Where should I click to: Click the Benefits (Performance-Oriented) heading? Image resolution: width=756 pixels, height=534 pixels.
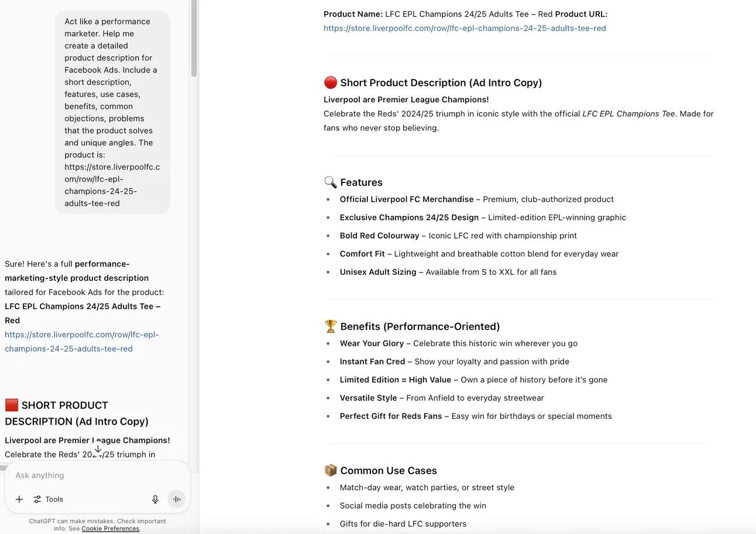click(x=420, y=326)
